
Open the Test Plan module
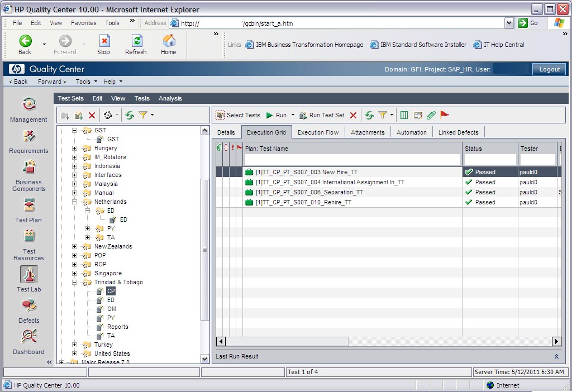pos(29,210)
